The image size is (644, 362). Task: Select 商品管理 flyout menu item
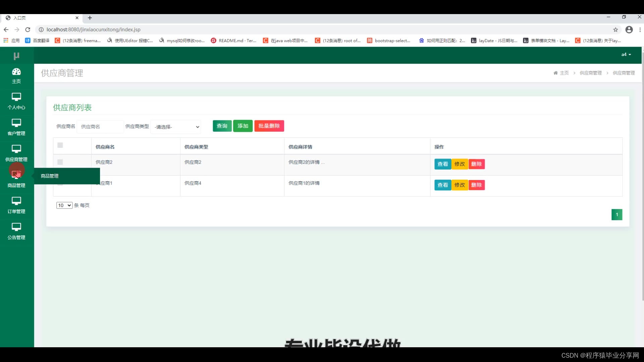tap(50, 176)
